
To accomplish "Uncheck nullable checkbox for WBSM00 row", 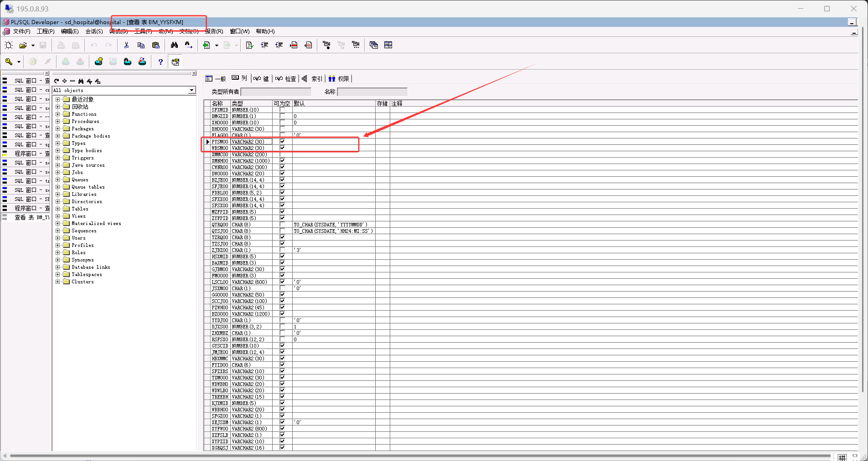I will coord(282,148).
